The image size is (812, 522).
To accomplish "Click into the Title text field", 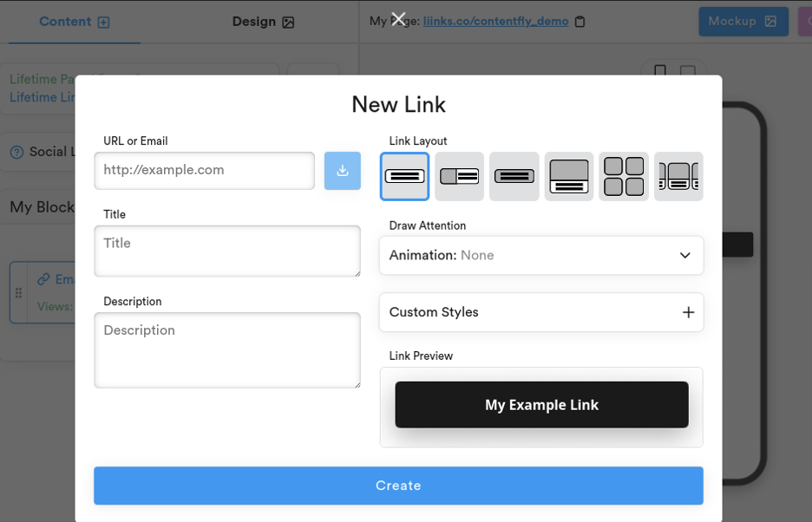I will click(x=227, y=251).
